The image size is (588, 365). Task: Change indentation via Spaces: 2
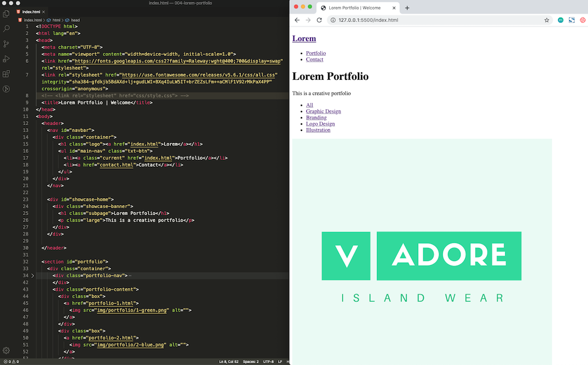click(251, 362)
